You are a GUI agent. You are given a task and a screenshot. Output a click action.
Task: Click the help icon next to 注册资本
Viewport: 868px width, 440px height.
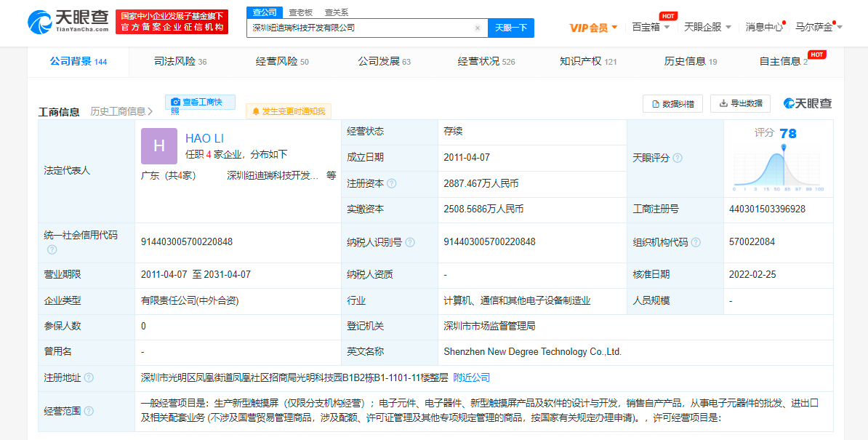coord(392,183)
